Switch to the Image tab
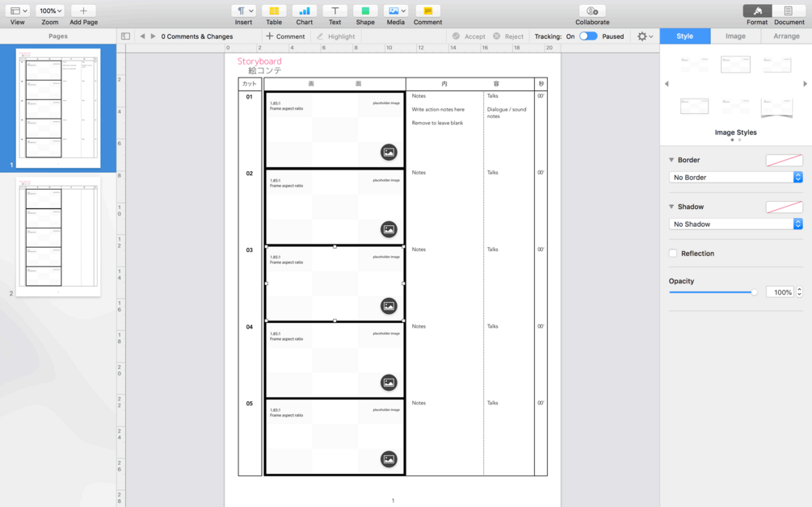This screenshot has width=812, height=507. click(735, 36)
